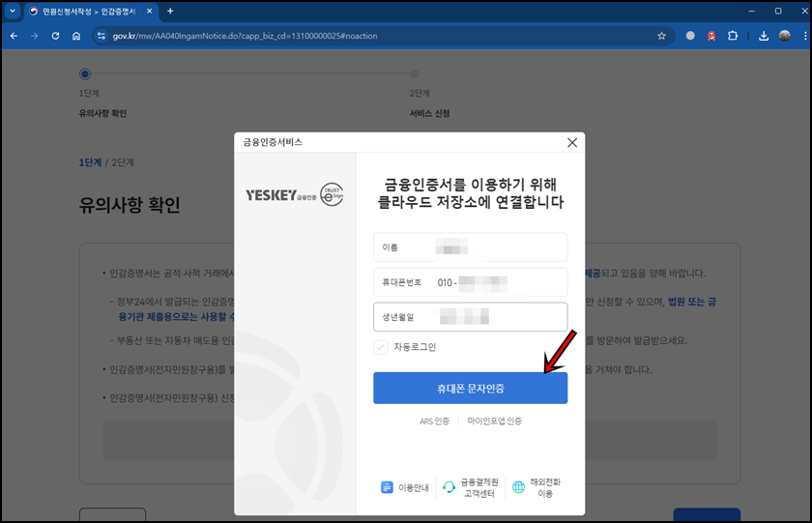Click the gray globe extension icon
Screen dimensions: 812x523
click(690, 36)
